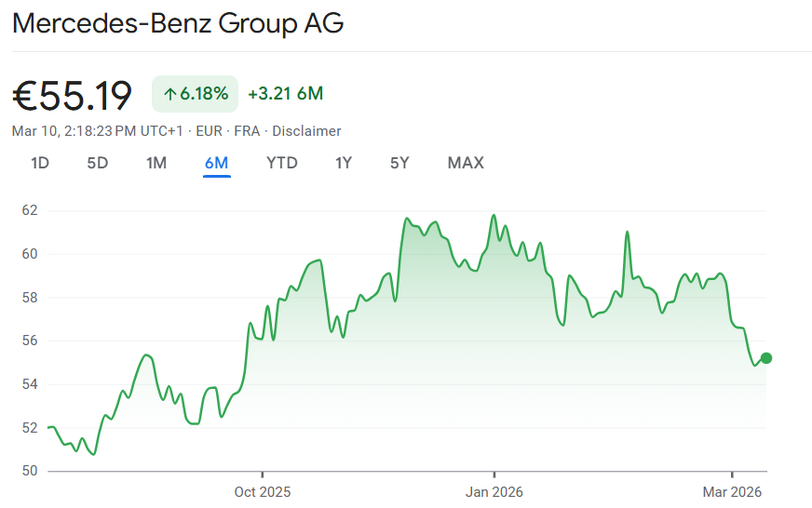Screen dimensions: 812x508
Task: Click the Oct 2025 x-axis marker
Action: [263, 491]
